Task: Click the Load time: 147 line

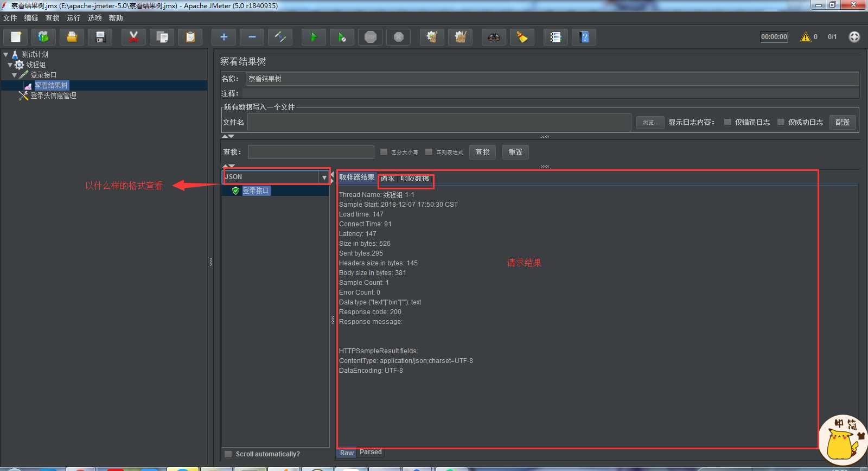Action: tap(361, 214)
